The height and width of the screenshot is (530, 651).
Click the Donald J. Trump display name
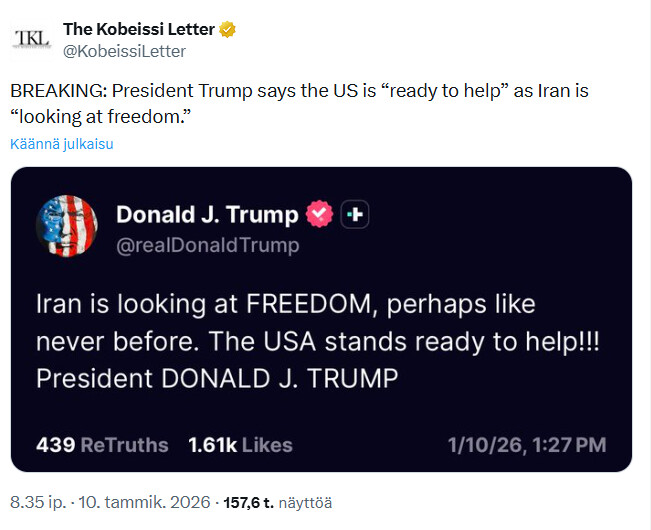(207, 214)
